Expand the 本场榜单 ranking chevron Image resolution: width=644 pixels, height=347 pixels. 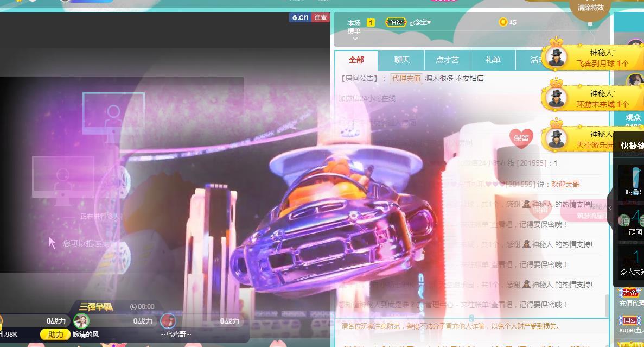pos(355,39)
